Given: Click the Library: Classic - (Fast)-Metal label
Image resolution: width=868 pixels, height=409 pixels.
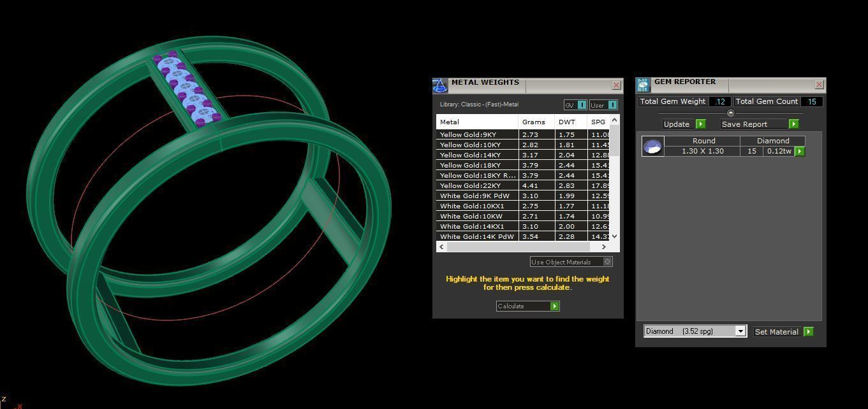Looking at the screenshot, I should pos(479,104).
